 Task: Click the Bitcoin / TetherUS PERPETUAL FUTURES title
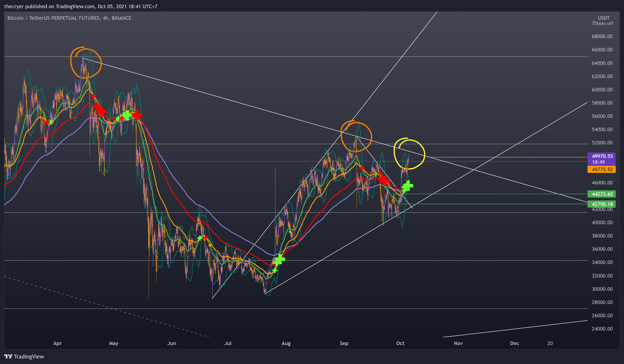tap(69, 18)
